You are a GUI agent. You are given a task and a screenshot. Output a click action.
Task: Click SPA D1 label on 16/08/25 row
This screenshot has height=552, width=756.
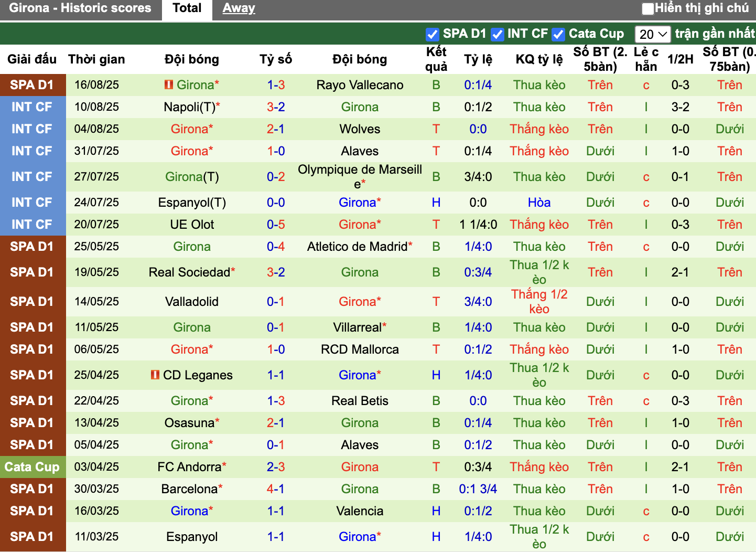(32, 85)
